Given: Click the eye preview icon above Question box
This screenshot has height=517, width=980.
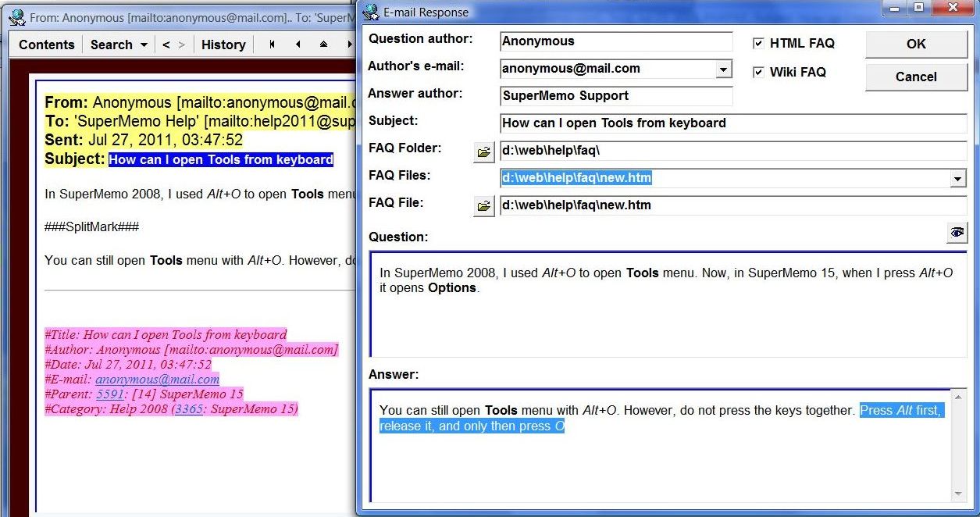Looking at the screenshot, I should (957, 233).
